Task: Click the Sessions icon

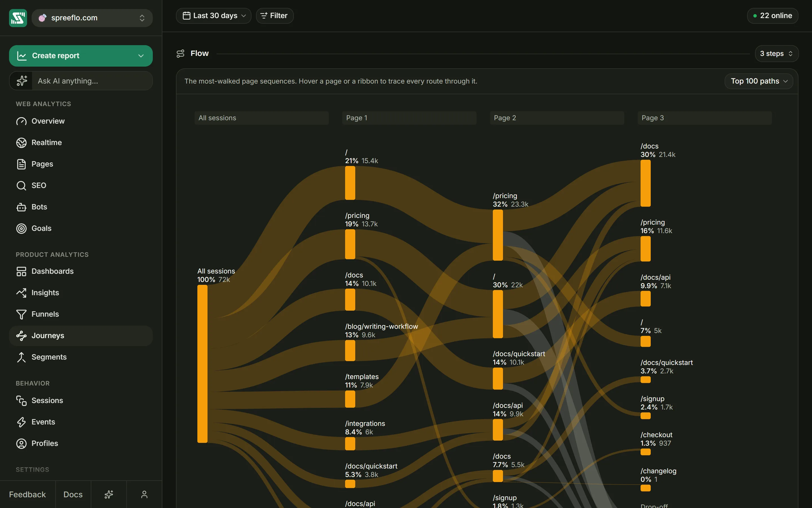Action: click(21, 400)
